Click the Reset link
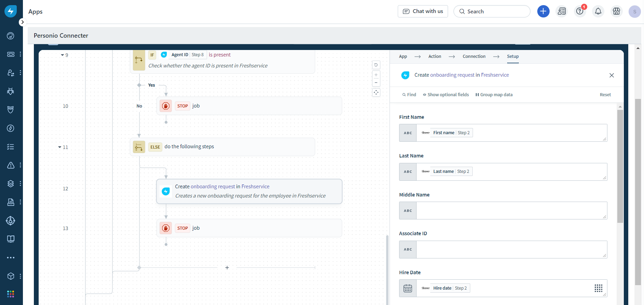This screenshot has width=644, height=305. point(605,95)
